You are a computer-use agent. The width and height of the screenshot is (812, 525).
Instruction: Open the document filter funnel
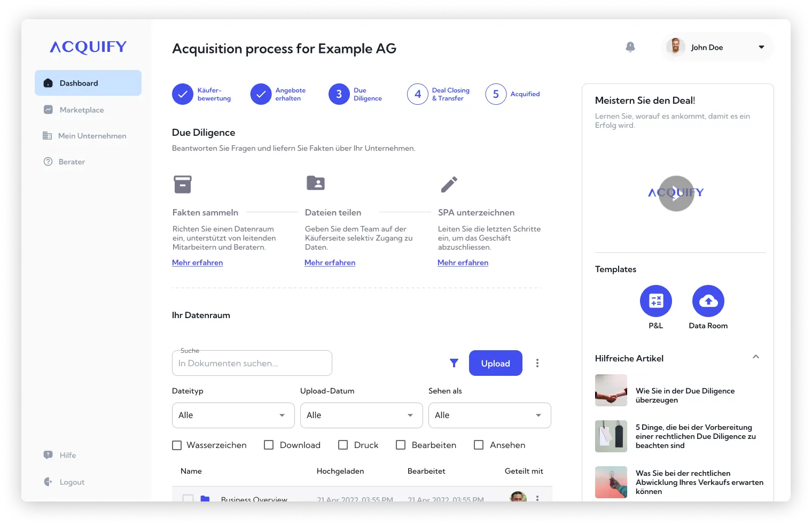click(x=454, y=363)
